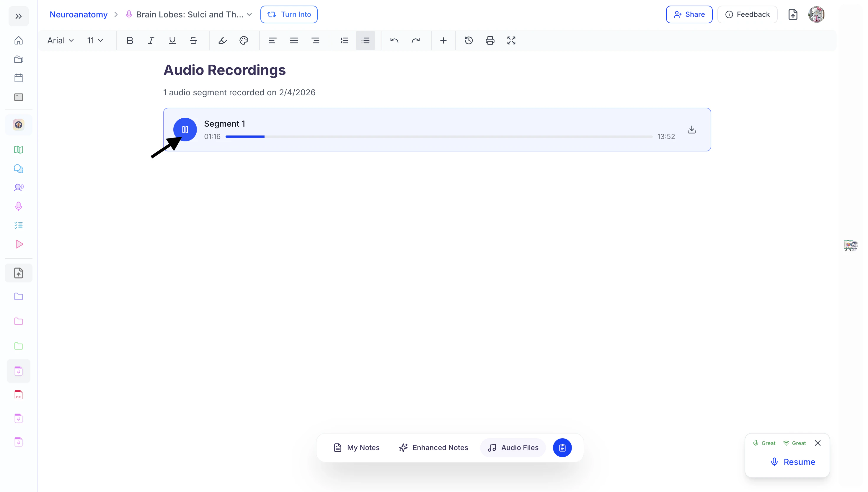Download the Segment 1 audio file
868x492 pixels.
pyautogui.click(x=691, y=130)
